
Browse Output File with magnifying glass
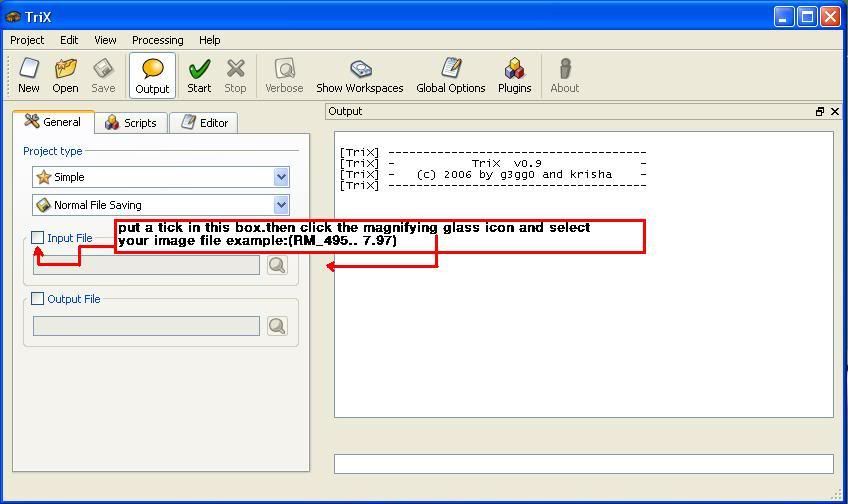pos(277,326)
